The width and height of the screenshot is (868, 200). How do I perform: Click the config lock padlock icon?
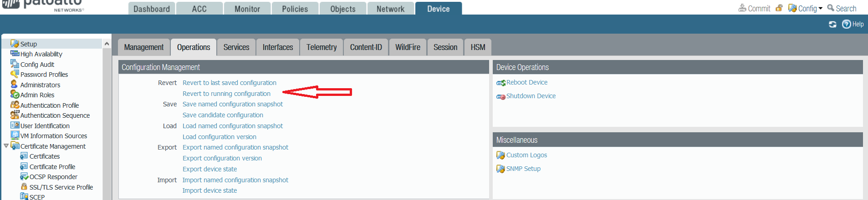[779, 8]
